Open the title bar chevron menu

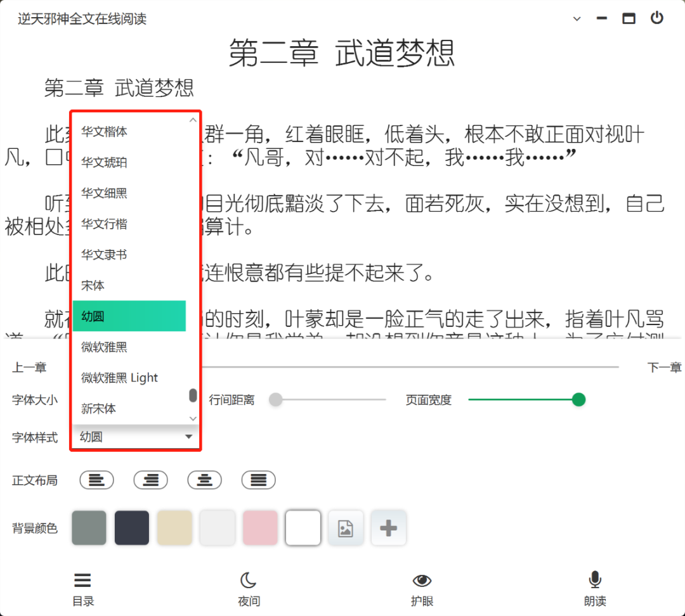tap(577, 19)
